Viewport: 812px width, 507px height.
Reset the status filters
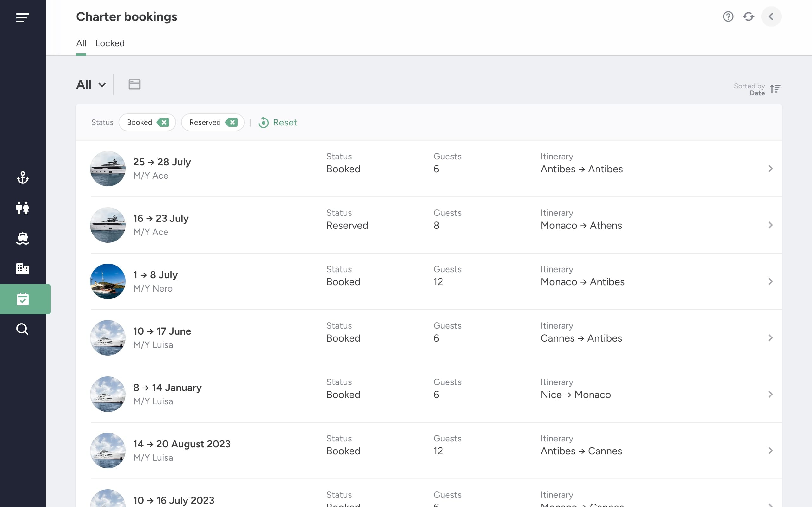pyautogui.click(x=278, y=122)
